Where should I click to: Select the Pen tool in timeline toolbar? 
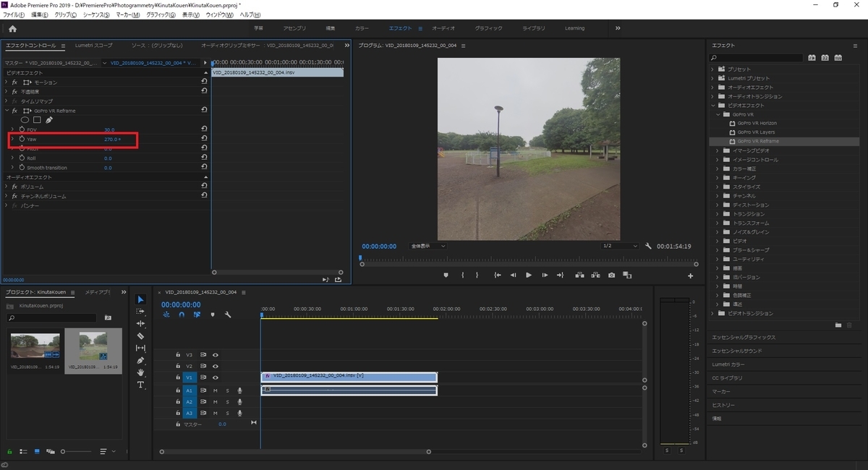point(141,361)
